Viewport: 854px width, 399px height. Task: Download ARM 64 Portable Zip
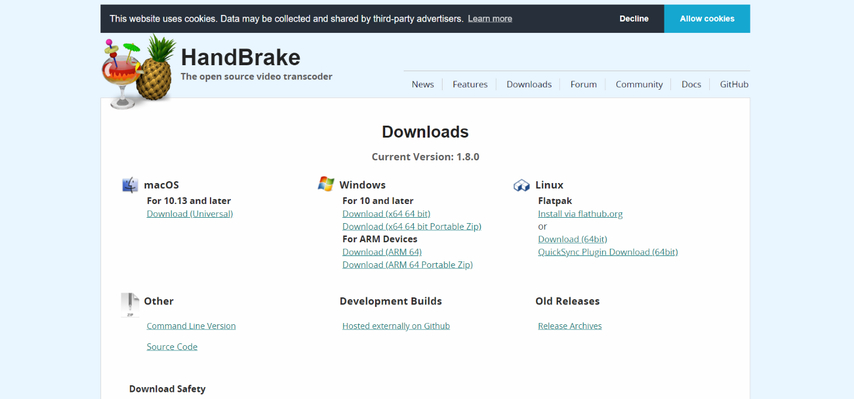[407, 265]
